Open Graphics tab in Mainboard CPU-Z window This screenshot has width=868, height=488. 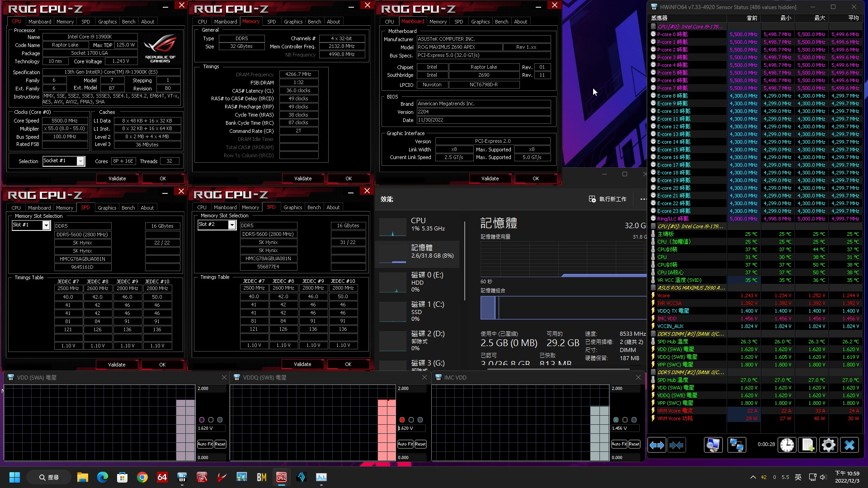coord(480,22)
